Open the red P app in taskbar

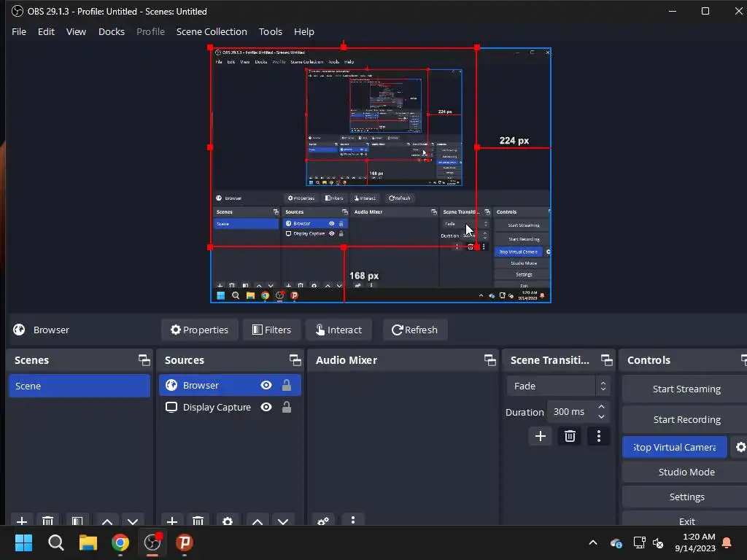tap(185, 542)
